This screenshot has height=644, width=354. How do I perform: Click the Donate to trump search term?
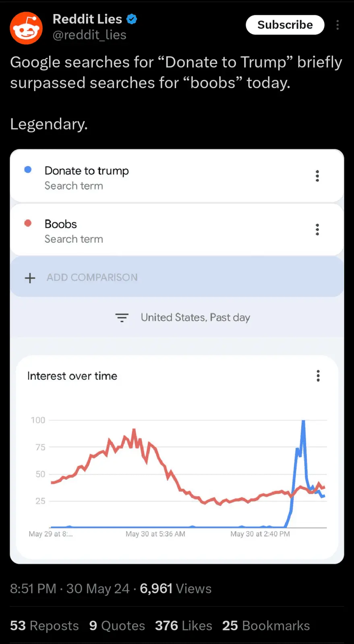[x=87, y=171]
